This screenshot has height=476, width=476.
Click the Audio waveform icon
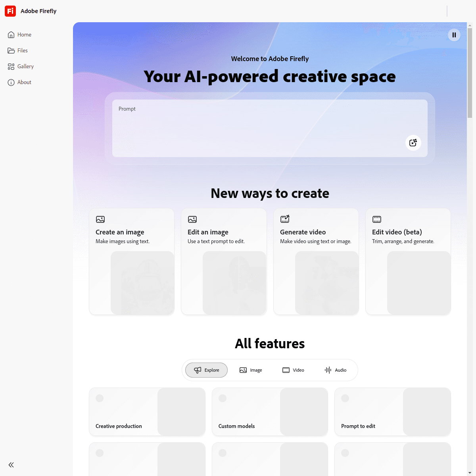pyautogui.click(x=328, y=370)
